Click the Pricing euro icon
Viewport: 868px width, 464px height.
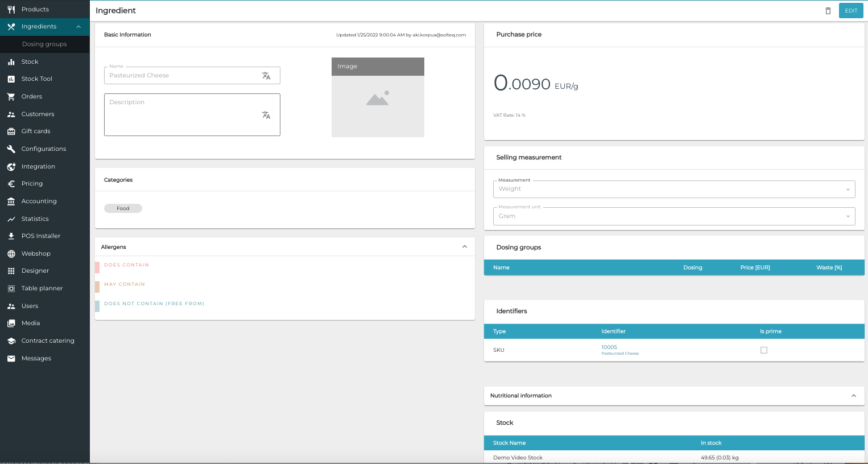pos(11,183)
